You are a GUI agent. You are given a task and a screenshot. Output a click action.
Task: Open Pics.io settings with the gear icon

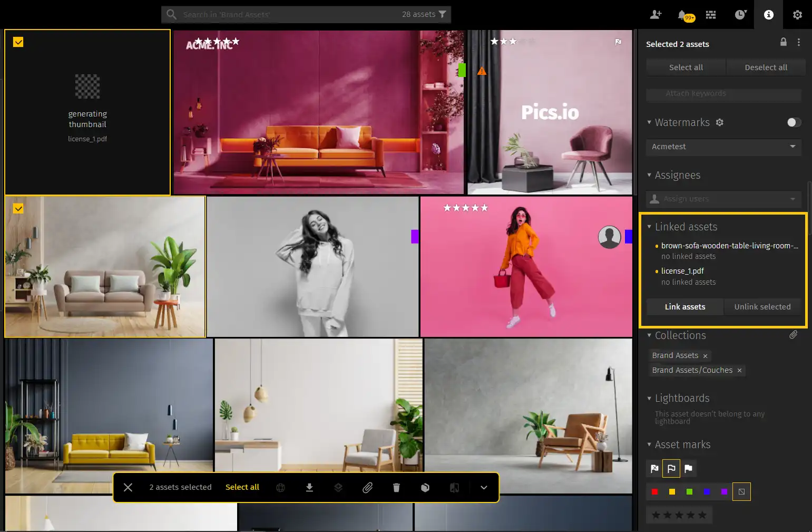[797, 15]
